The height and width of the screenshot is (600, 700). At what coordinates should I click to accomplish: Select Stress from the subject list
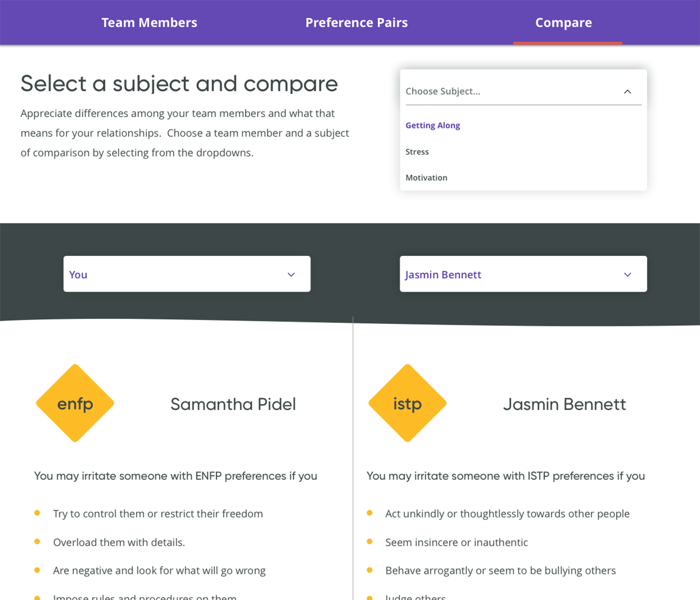(417, 152)
